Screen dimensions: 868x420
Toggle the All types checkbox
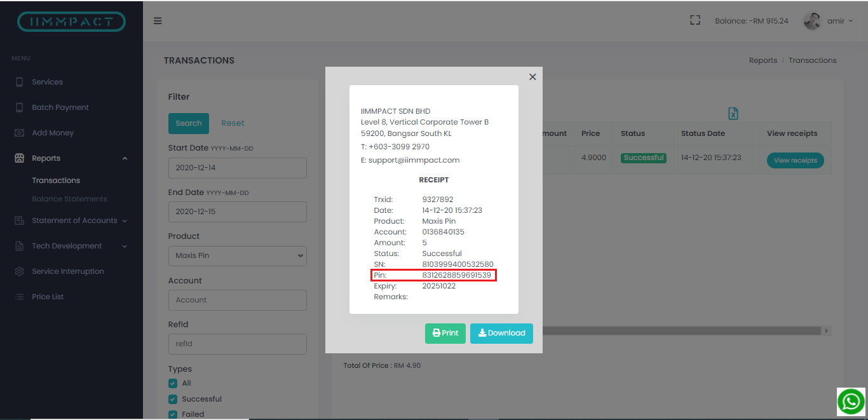pos(172,383)
